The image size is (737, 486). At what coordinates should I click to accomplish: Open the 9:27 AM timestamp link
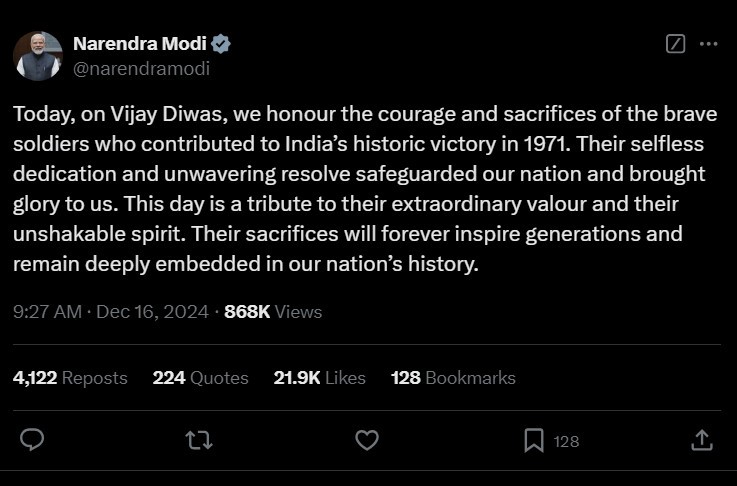(x=47, y=312)
